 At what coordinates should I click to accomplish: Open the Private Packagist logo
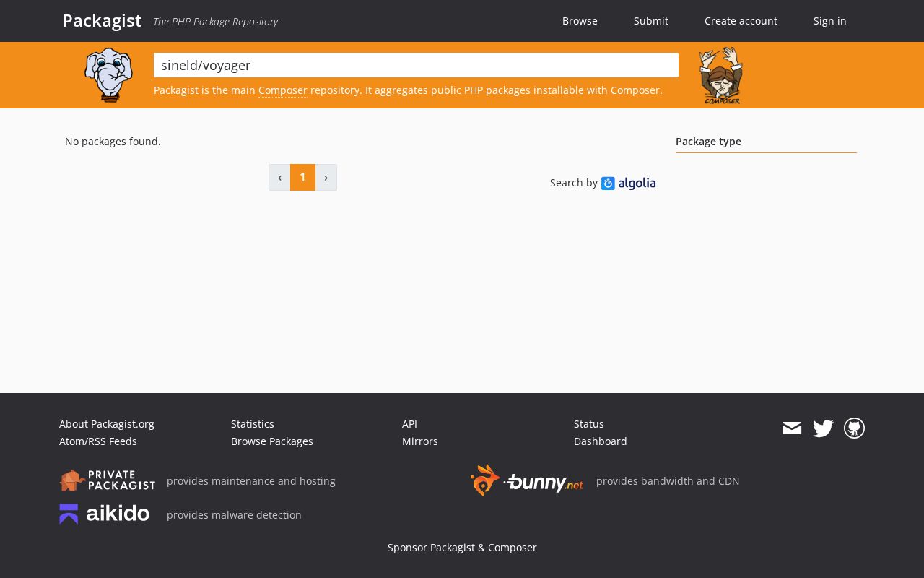pyautogui.click(x=107, y=480)
